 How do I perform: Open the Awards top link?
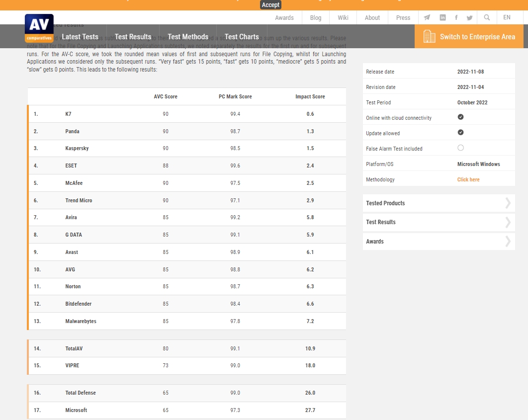[x=284, y=17]
